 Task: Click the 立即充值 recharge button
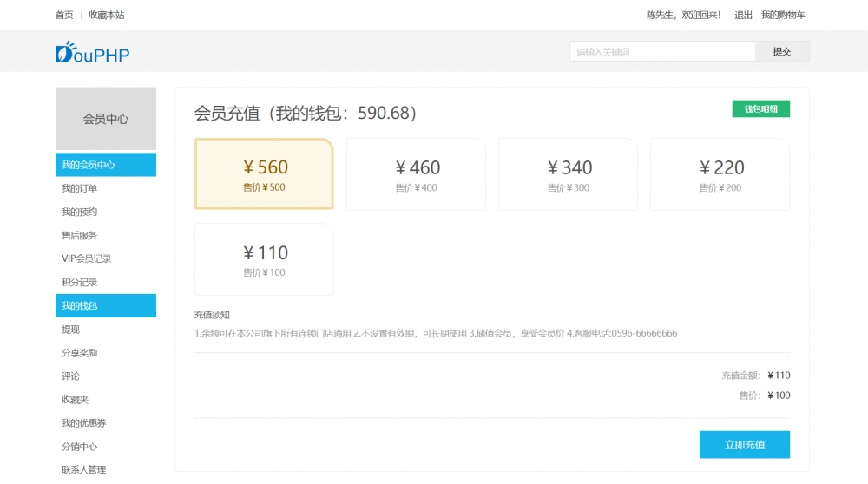(745, 445)
